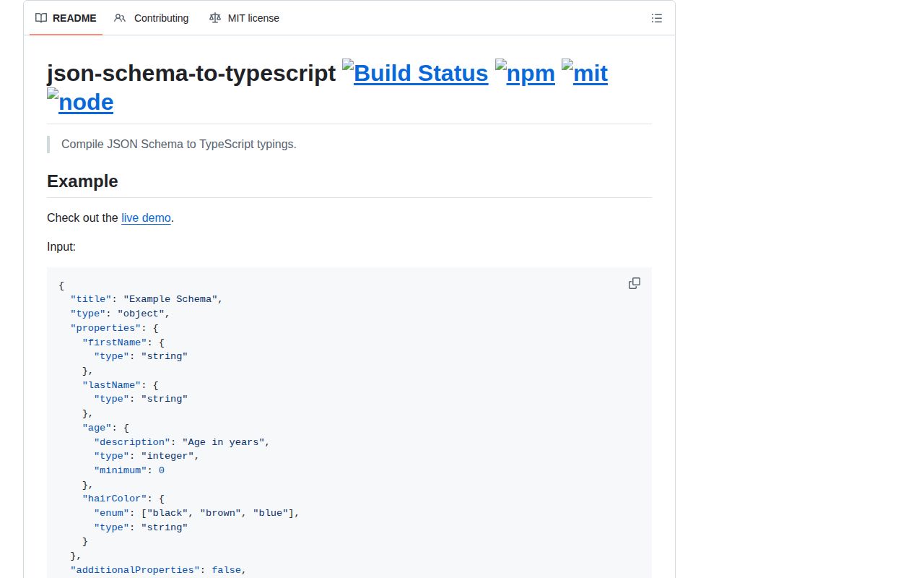Image resolution: width=924 pixels, height=578 pixels.
Task: Click the json-schema-to-typescript heading text
Action: point(191,73)
